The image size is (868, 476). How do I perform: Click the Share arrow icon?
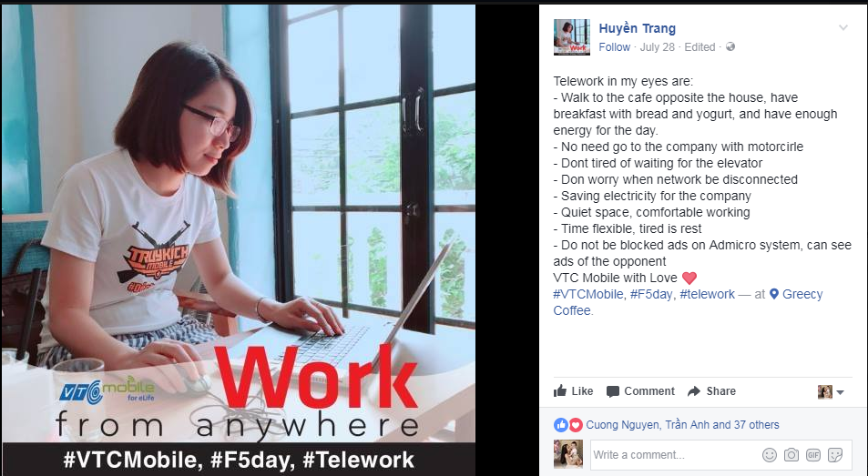click(694, 391)
